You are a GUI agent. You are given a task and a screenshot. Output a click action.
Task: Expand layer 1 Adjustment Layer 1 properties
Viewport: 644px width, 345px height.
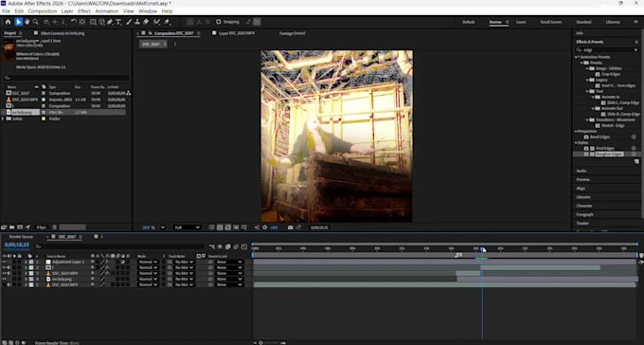pos(27,262)
